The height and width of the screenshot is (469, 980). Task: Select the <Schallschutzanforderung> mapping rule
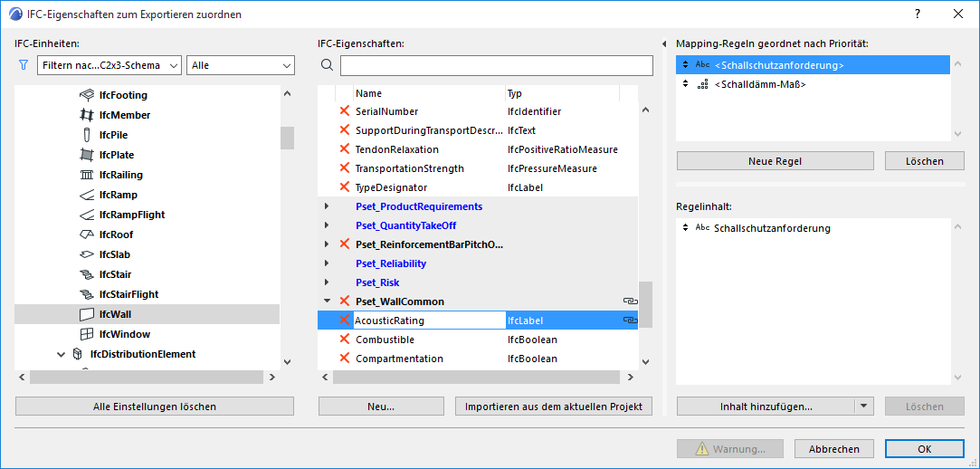click(x=813, y=65)
